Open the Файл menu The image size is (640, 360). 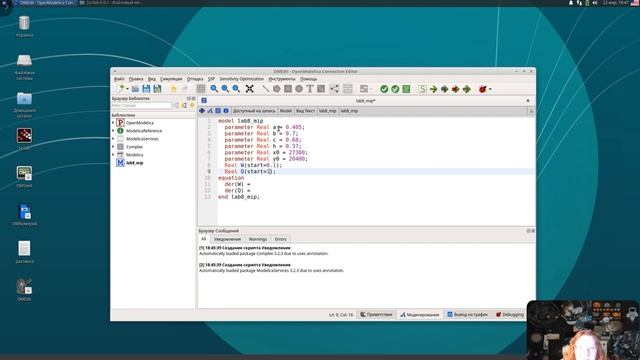click(x=119, y=79)
